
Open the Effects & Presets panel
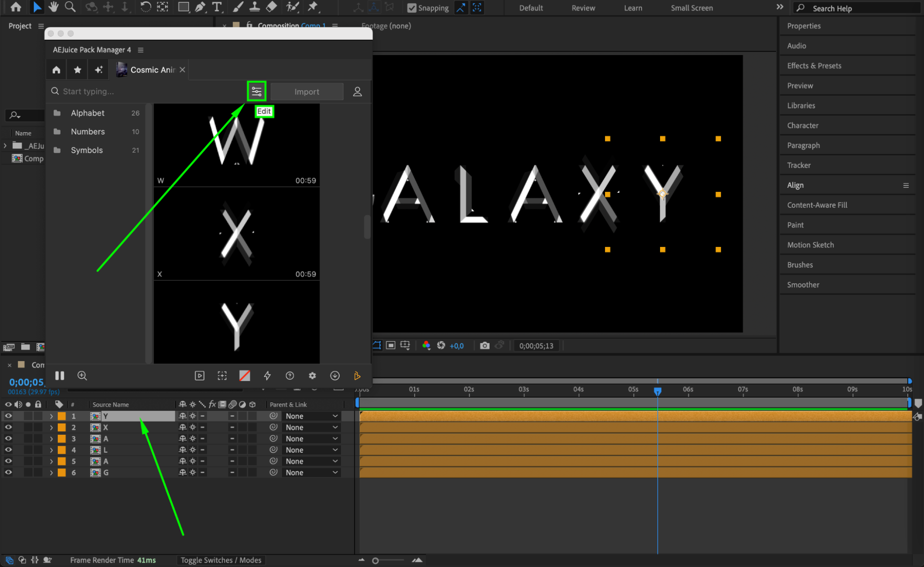point(814,66)
